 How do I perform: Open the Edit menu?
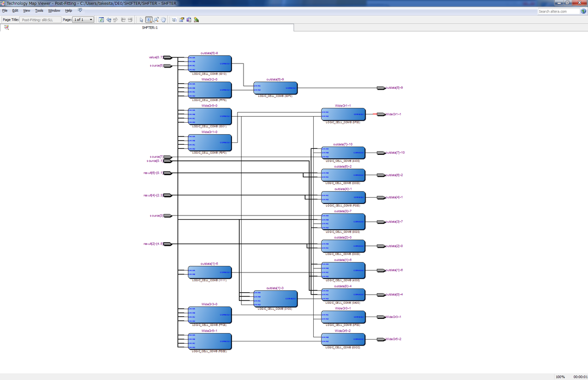tap(15, 10)
